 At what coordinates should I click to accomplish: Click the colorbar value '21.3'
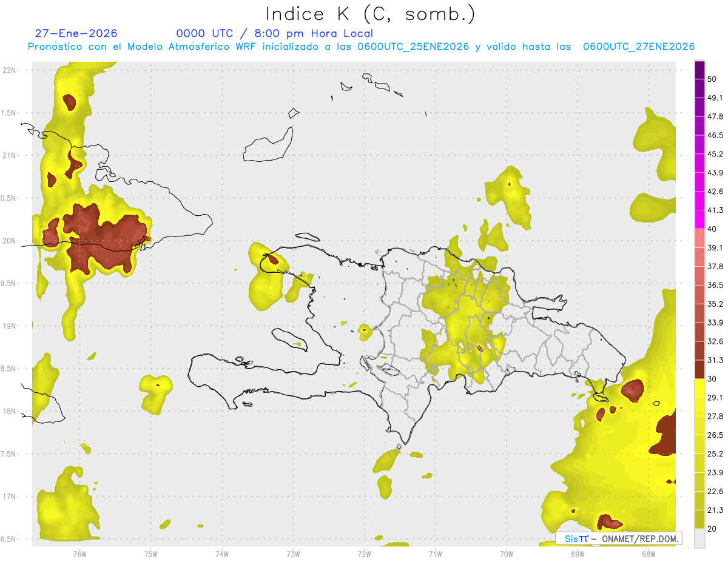[715, 510]
